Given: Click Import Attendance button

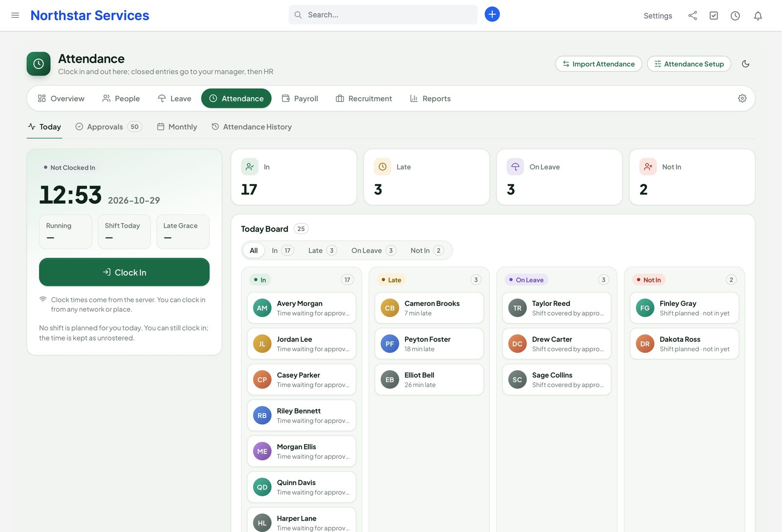Looking at the screenshot, I should click(x=599, y=64).
